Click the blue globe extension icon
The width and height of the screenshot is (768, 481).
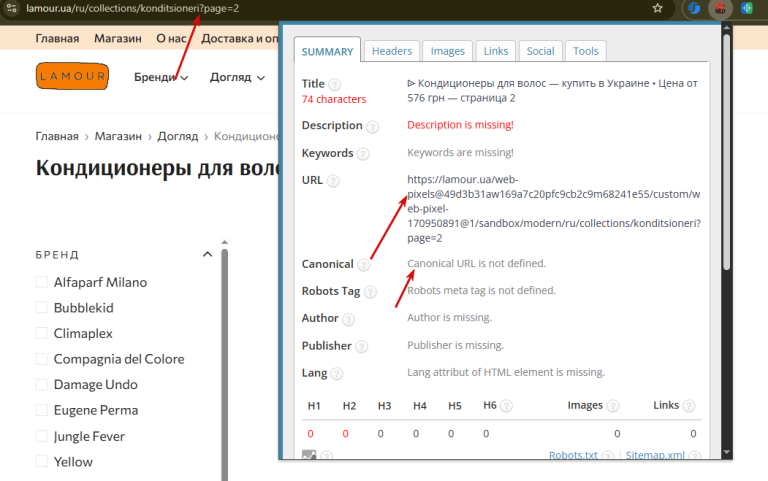pyautogui.click(x=746, y=8)
